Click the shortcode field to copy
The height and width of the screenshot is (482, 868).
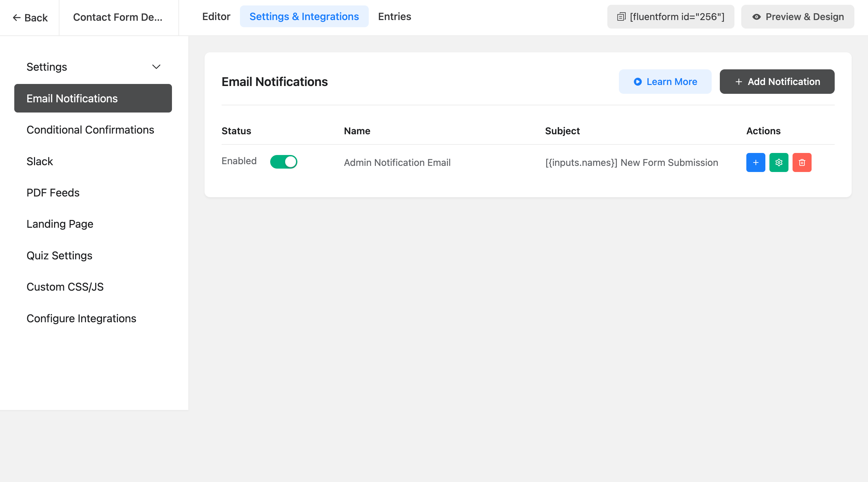click(x=671, y=17)
